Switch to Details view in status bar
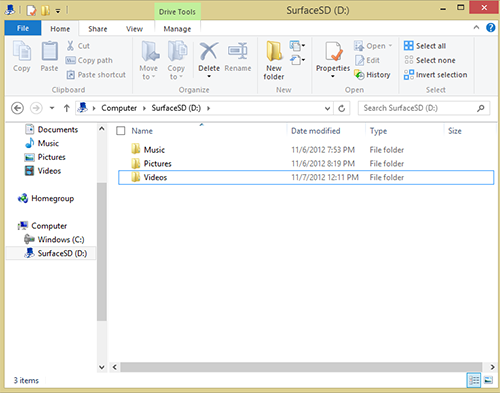The height and width of the screenshot is (393, 500). click(474, 380)
